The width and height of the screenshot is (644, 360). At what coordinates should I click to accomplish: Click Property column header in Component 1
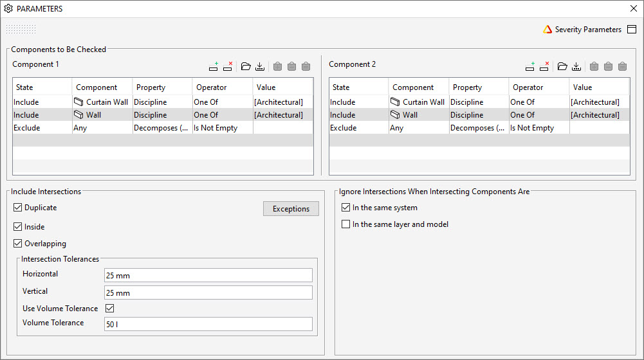click(x=162, y=87)
